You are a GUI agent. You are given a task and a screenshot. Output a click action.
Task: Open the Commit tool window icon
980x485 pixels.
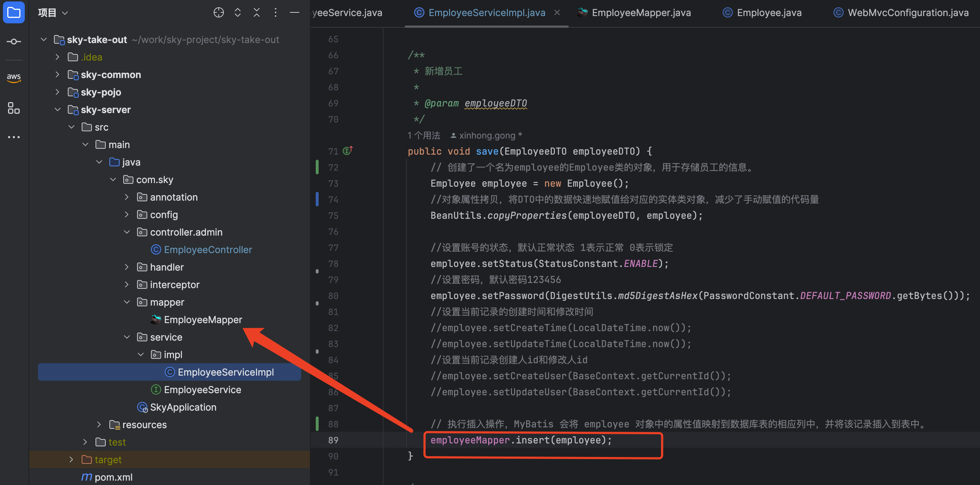point(14,42)
